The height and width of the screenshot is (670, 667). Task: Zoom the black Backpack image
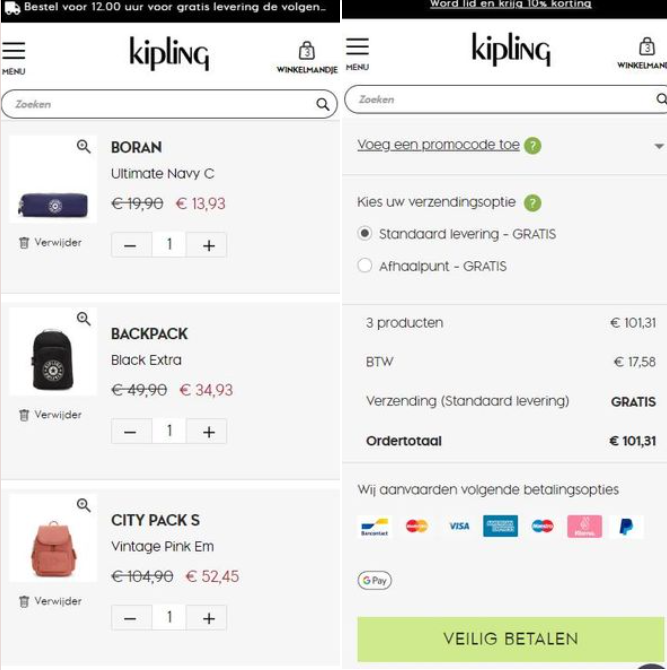pos(83,319)
